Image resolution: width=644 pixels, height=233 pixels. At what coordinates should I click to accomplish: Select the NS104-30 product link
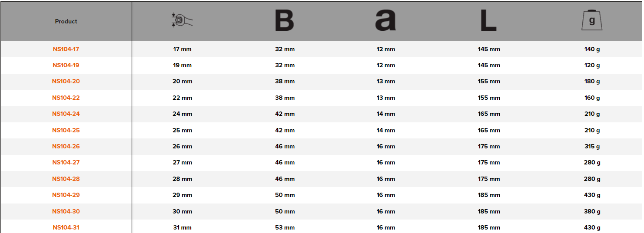click(x=66, y=211)
